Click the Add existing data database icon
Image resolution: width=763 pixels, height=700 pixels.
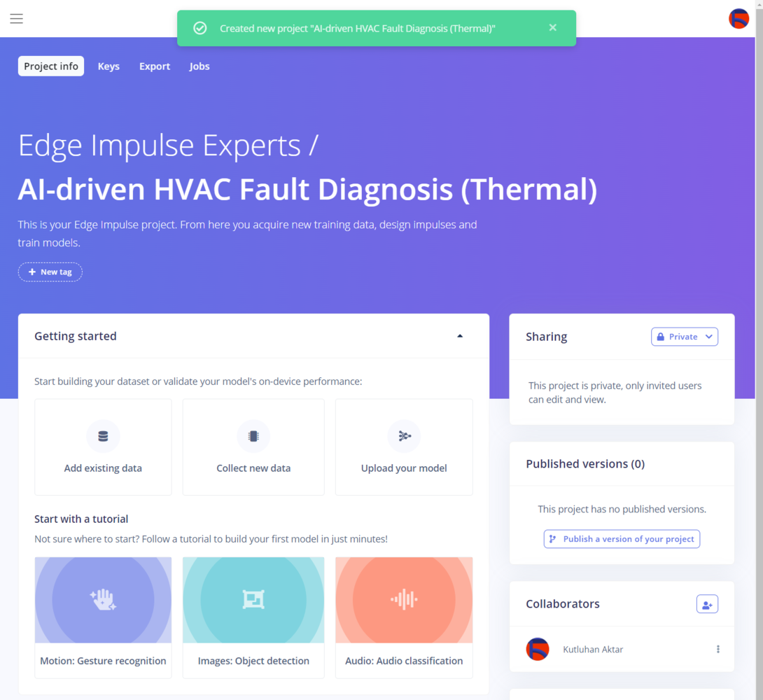pyautogui.click(x=103, y=436)
